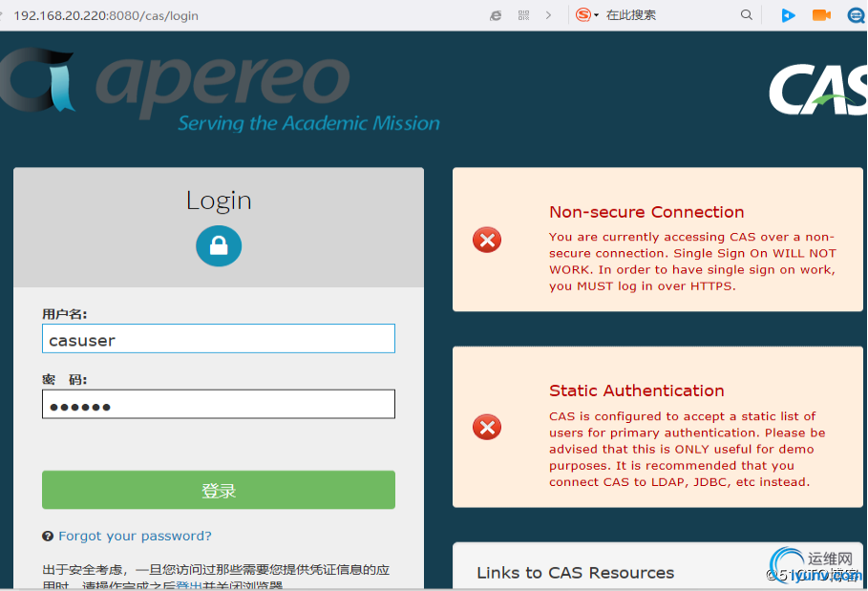Click the CAS logo
Screen dimensions: 868x591
pos(818,90)
